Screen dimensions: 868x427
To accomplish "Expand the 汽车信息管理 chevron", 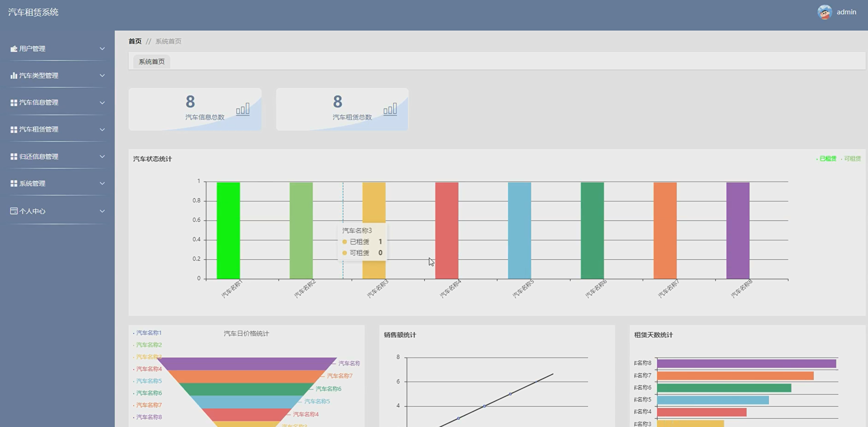I will pyautogui.click(x=102, y=103).
